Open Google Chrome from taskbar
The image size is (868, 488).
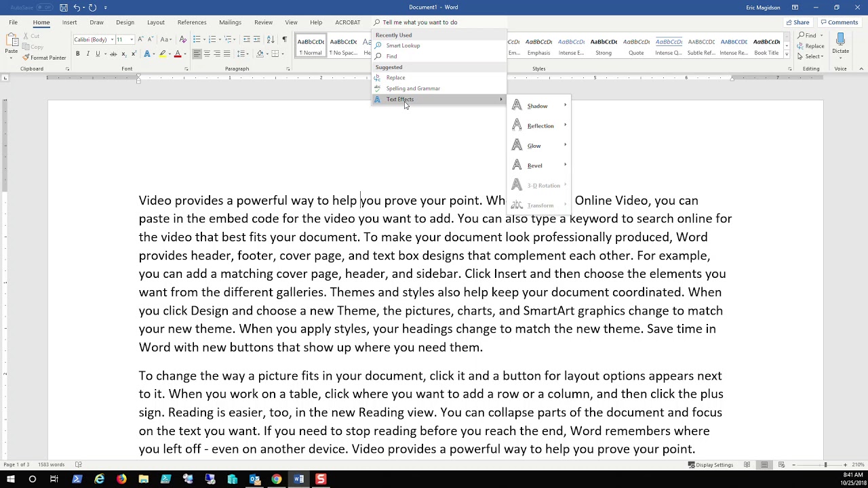[x=277, y=479]
